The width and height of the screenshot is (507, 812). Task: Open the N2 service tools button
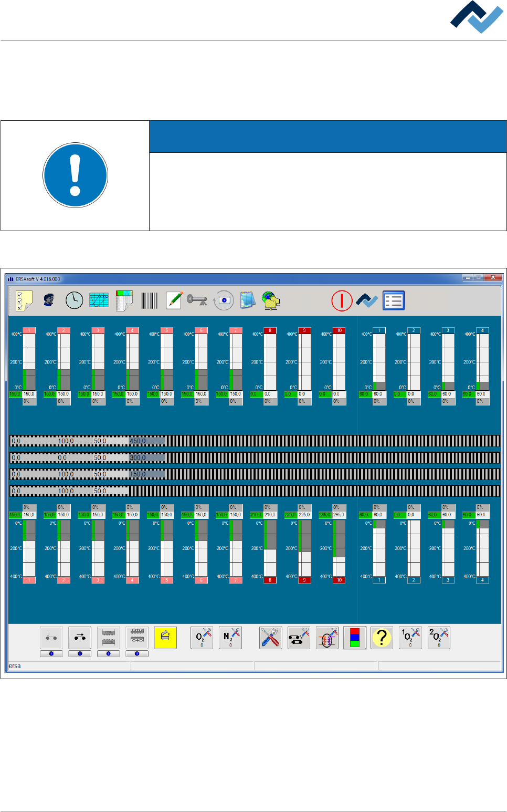(230, 638)
